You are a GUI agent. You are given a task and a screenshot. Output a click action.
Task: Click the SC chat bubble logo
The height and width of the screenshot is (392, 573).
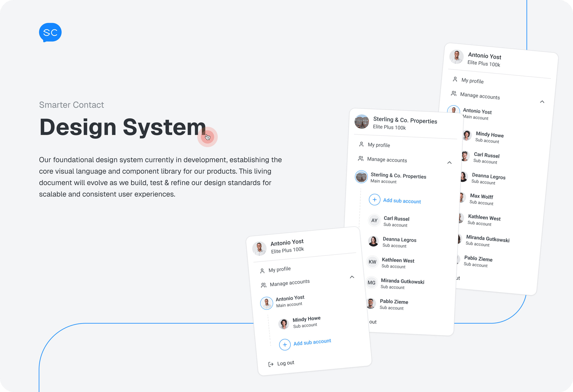pyautogui.click(x=50, y=33)
